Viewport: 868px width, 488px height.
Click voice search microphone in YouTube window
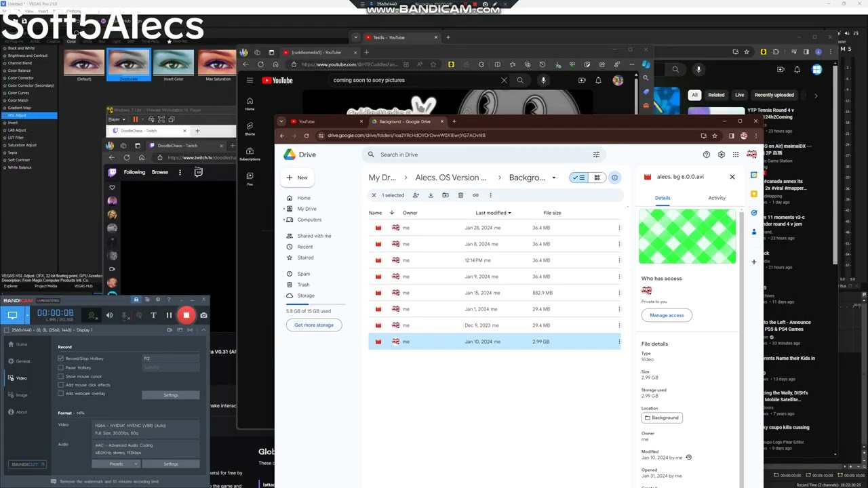coord(543,80)
